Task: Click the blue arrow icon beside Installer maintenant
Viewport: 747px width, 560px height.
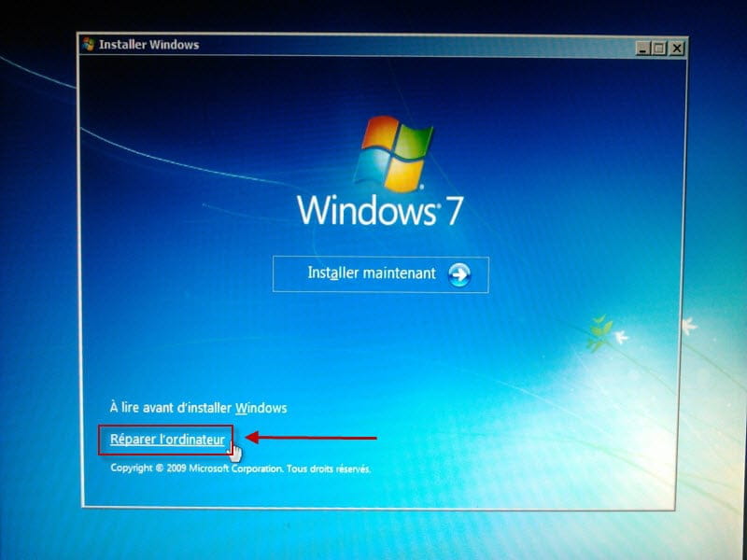Action: point(458,274)
